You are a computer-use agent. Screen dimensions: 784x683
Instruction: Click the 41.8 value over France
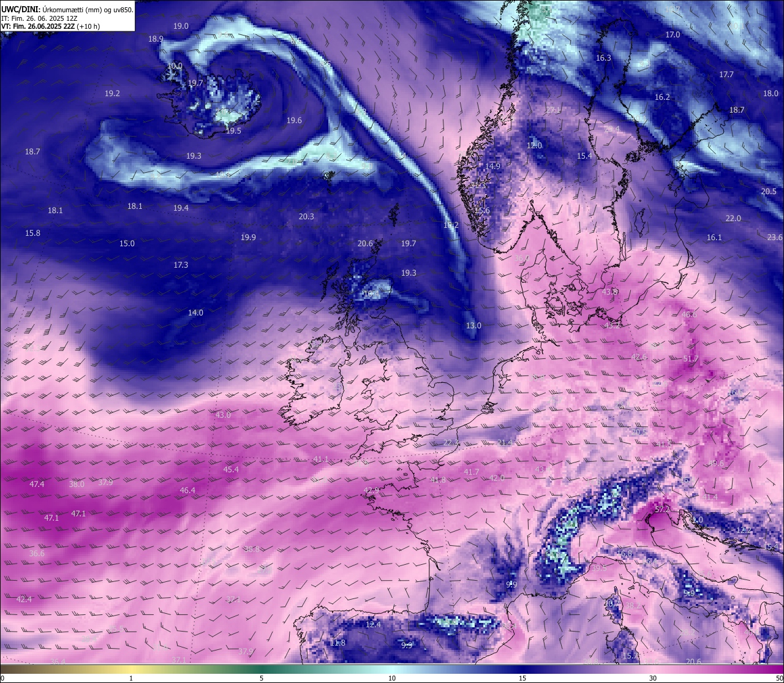(x=438, y=480)
